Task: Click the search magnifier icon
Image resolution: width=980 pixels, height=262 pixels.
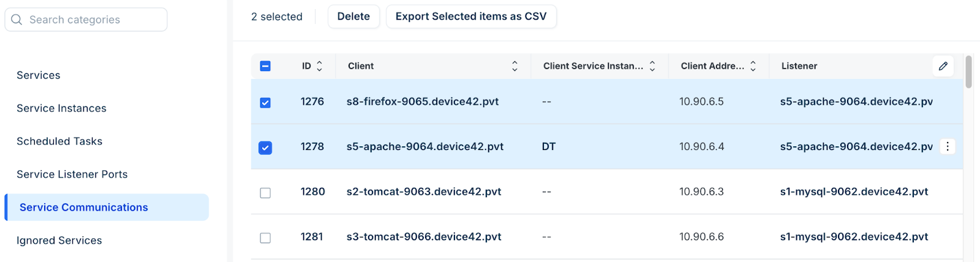Action: (17, 20)
